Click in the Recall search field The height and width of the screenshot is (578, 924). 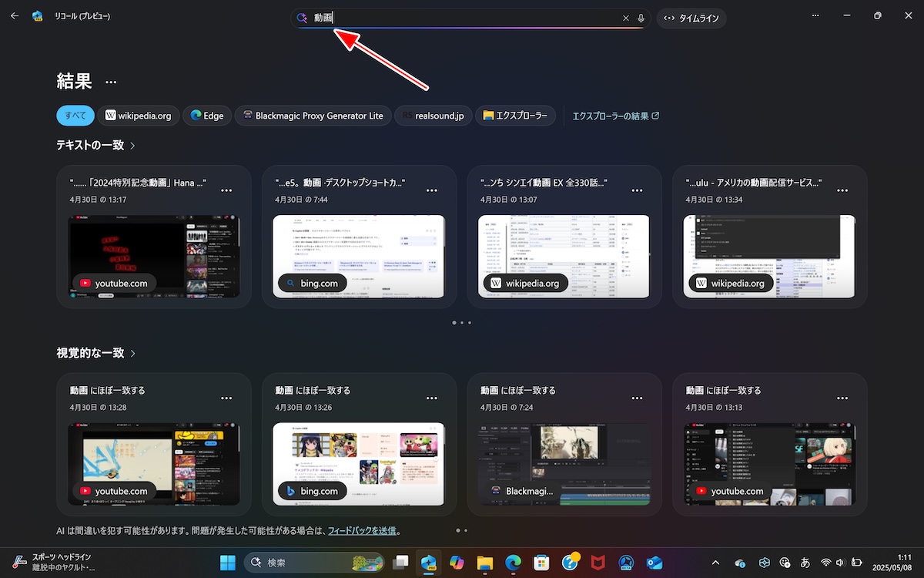[x=462, y=18]
